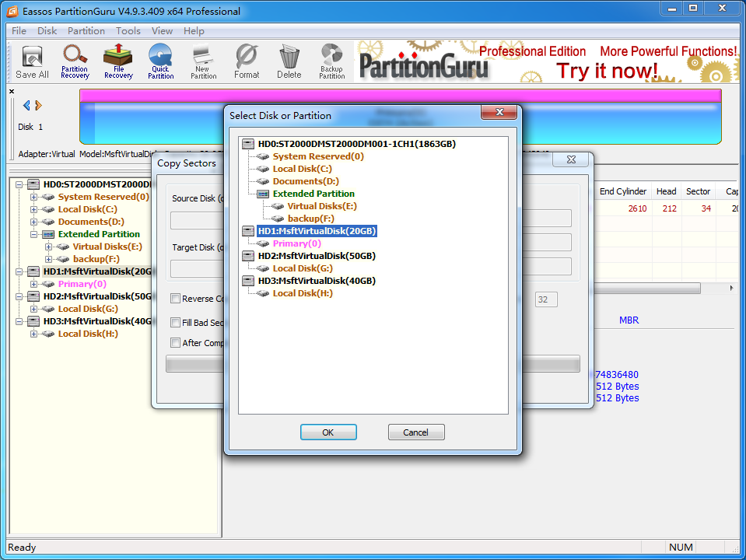Toggle the Fill Bad Sectors checkbox
Viewport: 746px width, 560px height.
176,323
